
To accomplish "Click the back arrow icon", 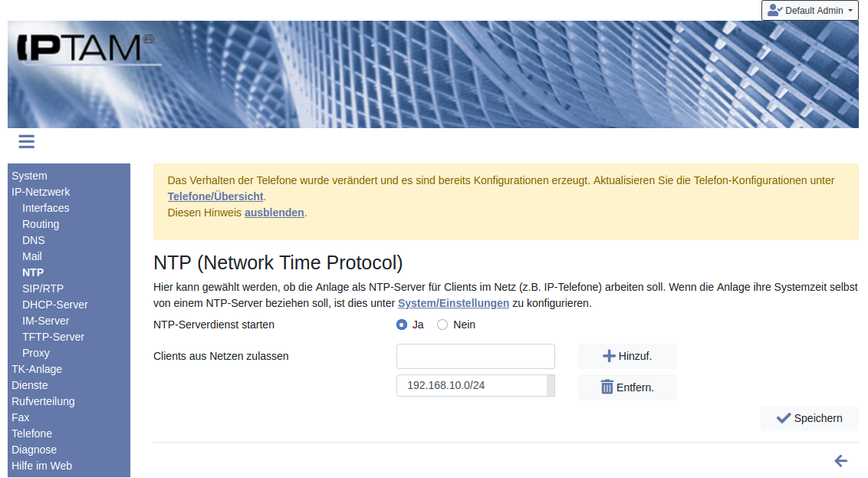I will pyautogui.click(x=840, y=460).
